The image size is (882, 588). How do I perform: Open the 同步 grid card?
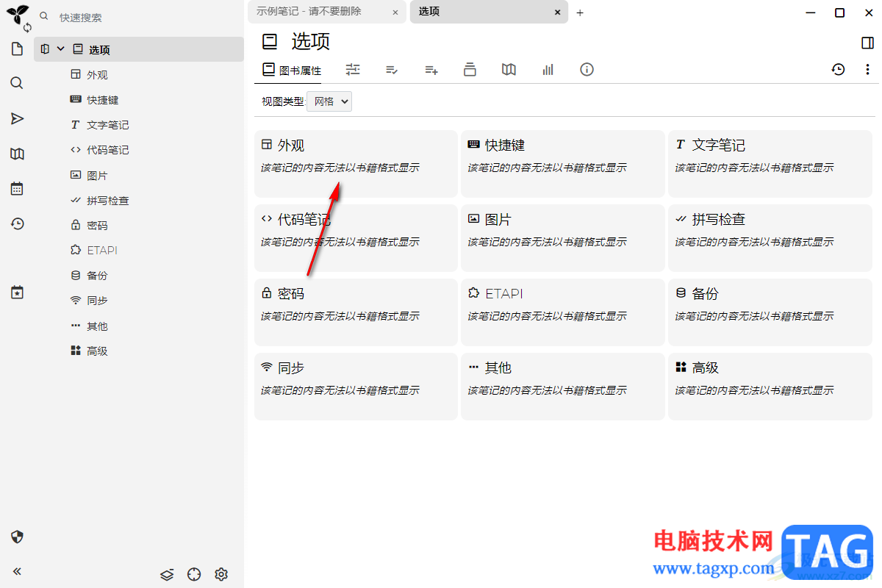356,387
